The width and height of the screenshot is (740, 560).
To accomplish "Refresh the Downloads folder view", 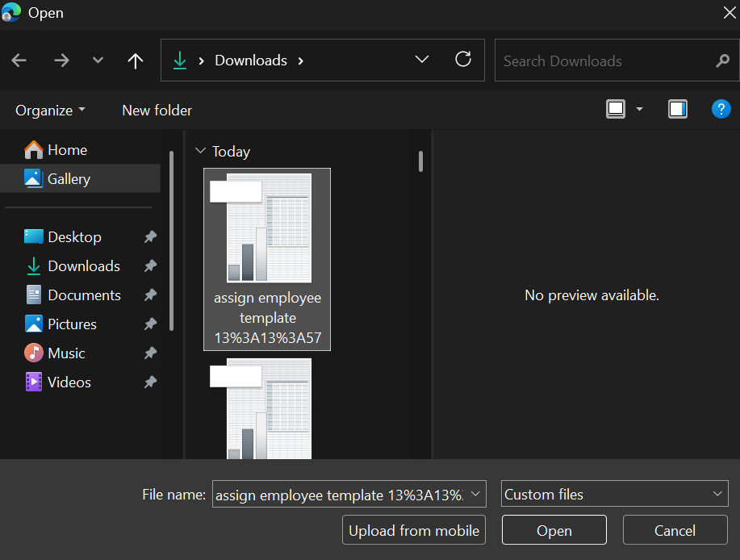I will click(463, 60).
